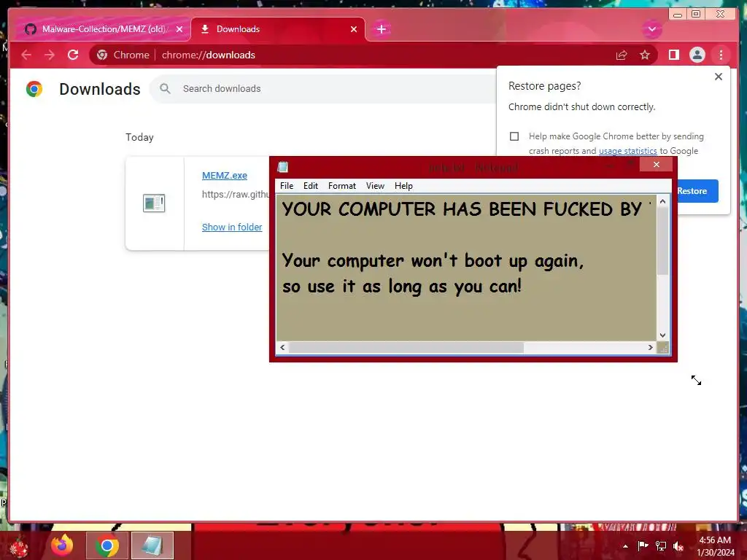747x560 pixels.
Task: Open the side panel icon
Action: 673,55
